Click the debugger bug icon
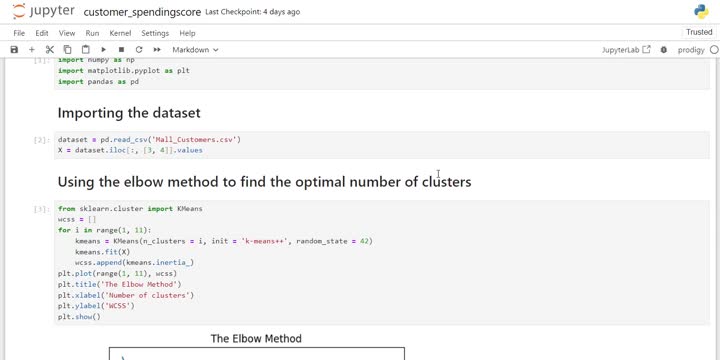This screenshot has height=360, width=720. (664, 50)
